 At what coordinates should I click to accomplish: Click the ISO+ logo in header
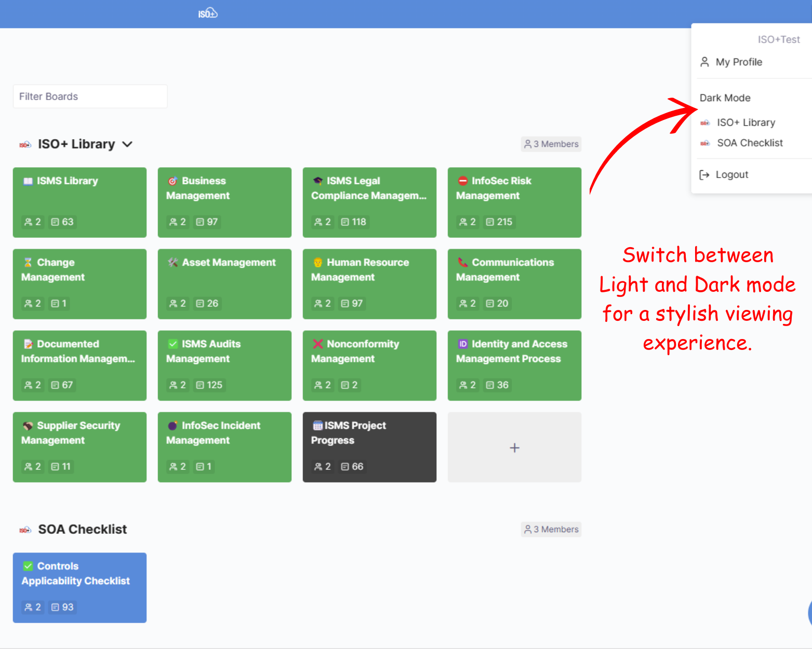[208, 13]
